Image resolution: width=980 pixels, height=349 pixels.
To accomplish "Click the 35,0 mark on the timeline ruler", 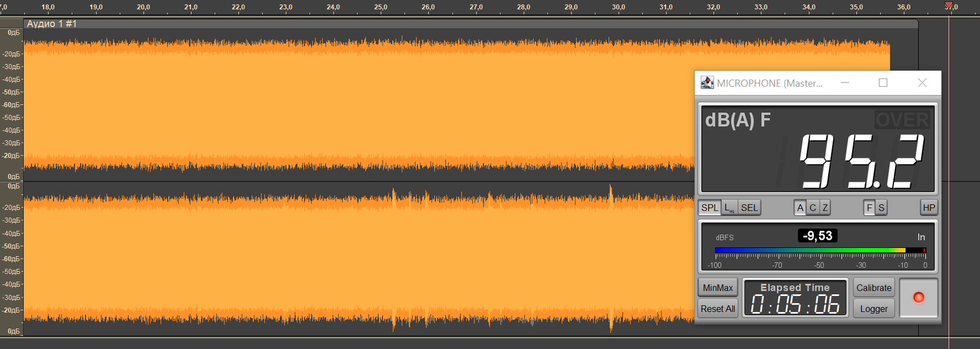I will [x=856, y=7].
